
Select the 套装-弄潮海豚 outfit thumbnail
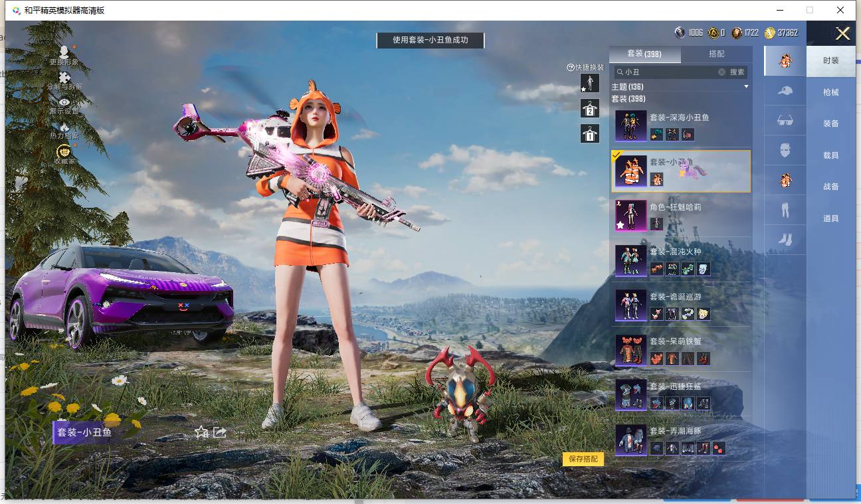pyautogui.click(x=631, y=440)
